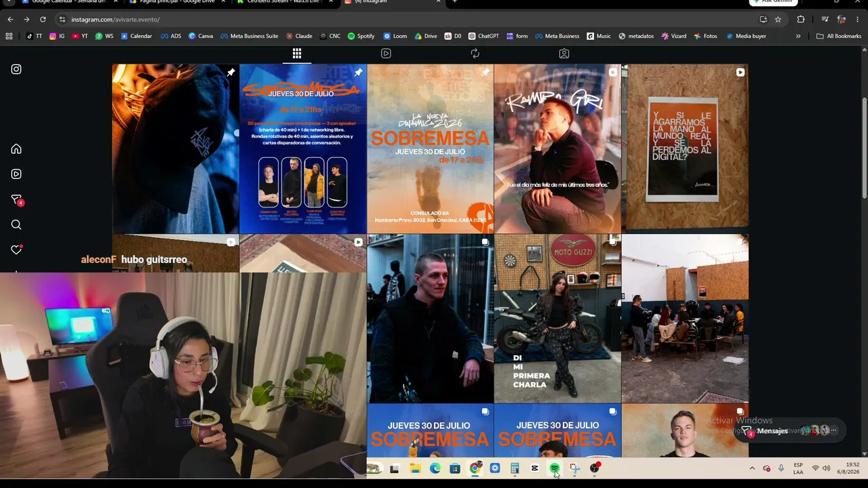Open Microsoft Edge from the taskbar

click(x=435, y=468)
